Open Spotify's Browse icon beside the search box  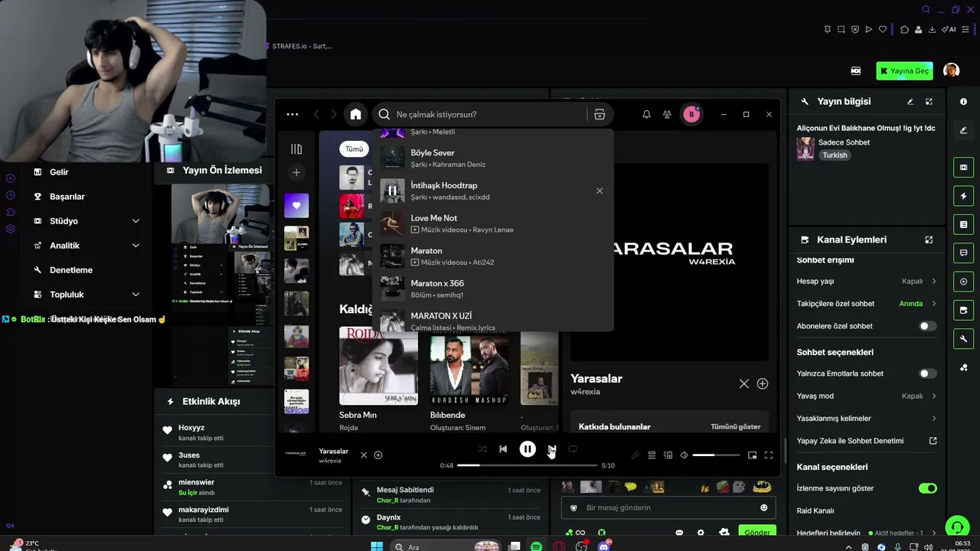coord(599,115)
